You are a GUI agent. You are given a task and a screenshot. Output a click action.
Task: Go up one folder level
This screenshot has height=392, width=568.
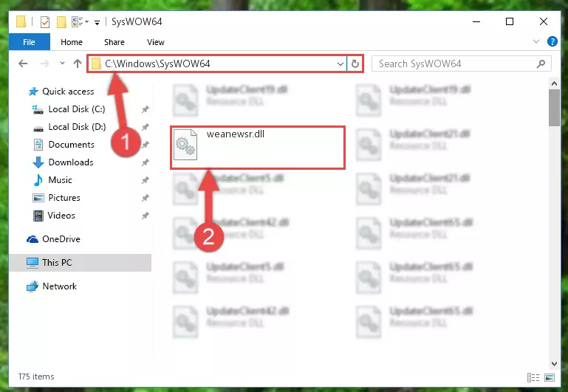pyautogui.click(x=77, y=63)
